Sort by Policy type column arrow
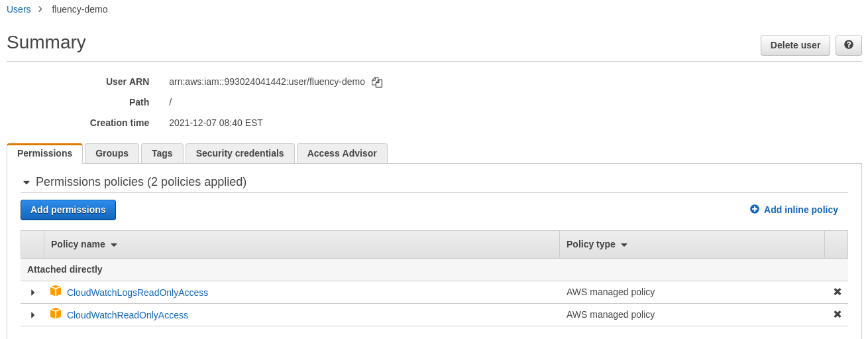Screen dimensions: 868x339 (624, 245)
